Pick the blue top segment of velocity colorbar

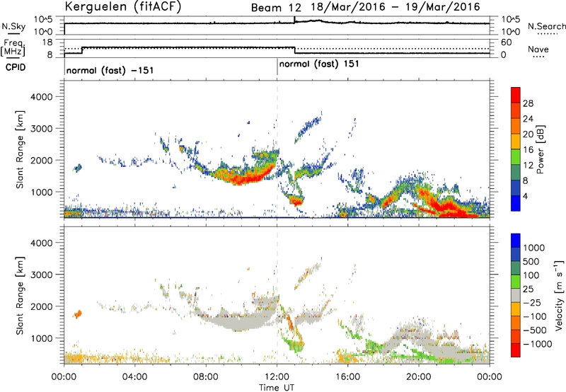pos(516,241)
